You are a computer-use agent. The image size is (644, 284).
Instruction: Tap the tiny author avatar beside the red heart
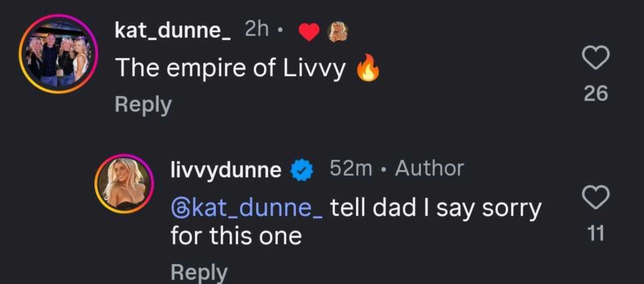coord(338,32)
